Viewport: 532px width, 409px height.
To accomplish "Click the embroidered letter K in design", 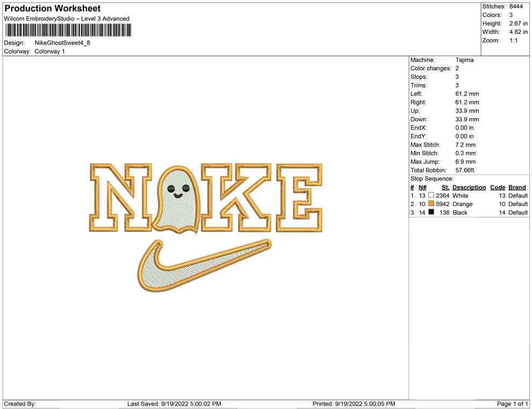I will (236, 198).
